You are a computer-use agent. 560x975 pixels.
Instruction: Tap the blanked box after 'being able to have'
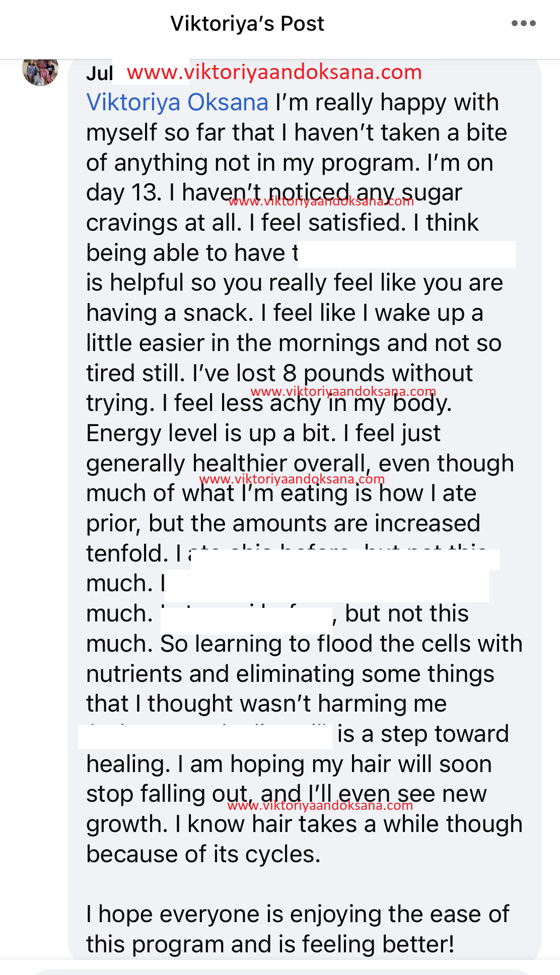(407, 254)
